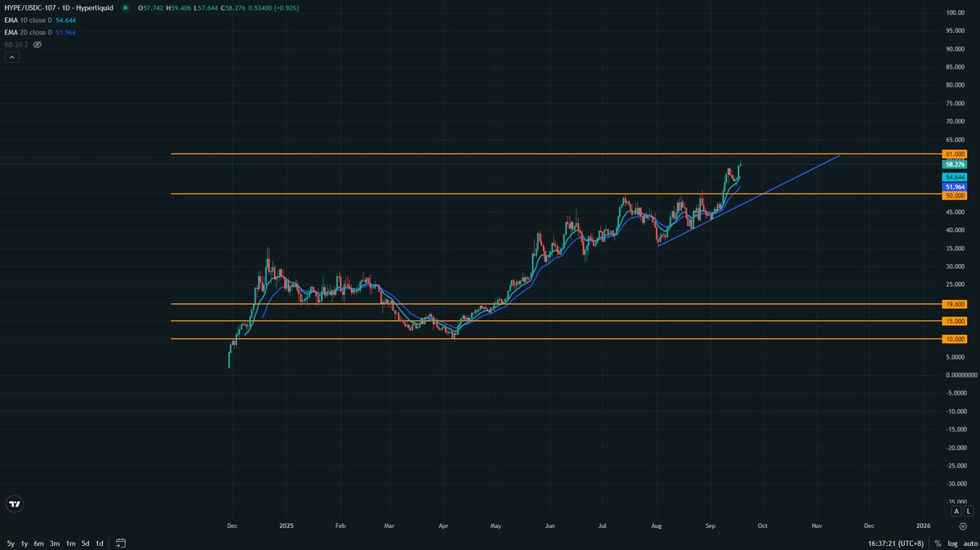
Task: Click the -35.000 price axis value
Action: click(955, 502)
